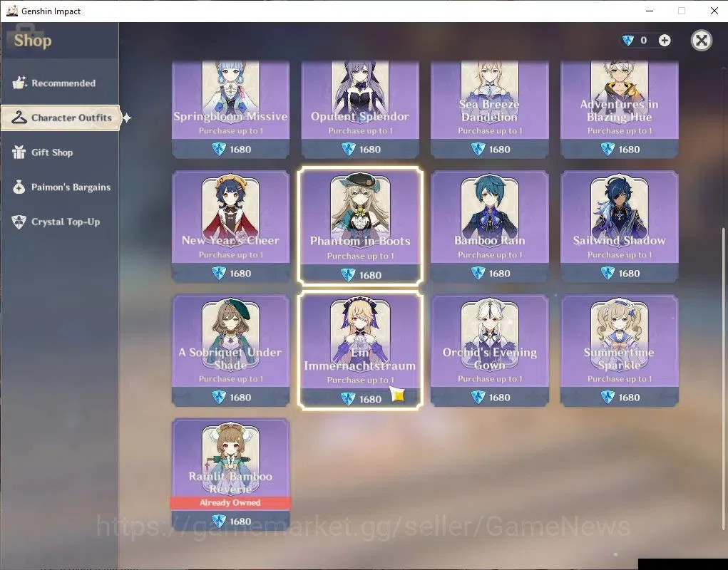Click the 1680 price under Springbloom Missive
The image size is (728, 570).
tap(240, 150)
